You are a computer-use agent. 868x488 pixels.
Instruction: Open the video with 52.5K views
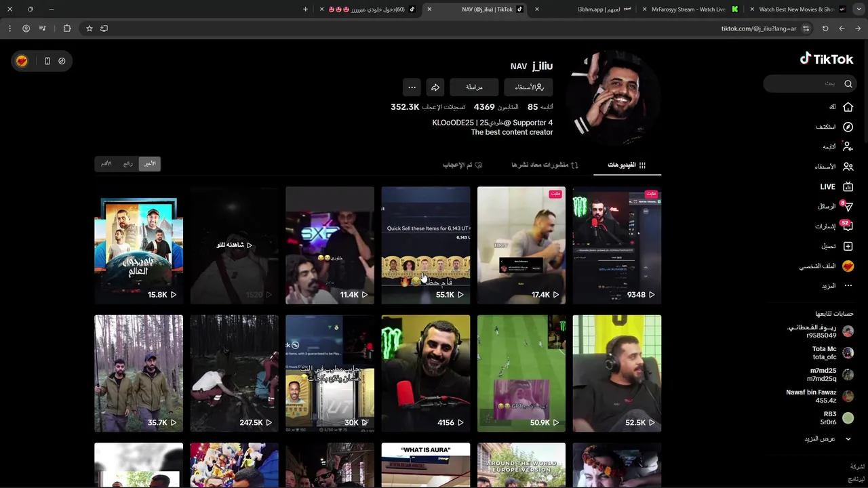coord(616,373)
